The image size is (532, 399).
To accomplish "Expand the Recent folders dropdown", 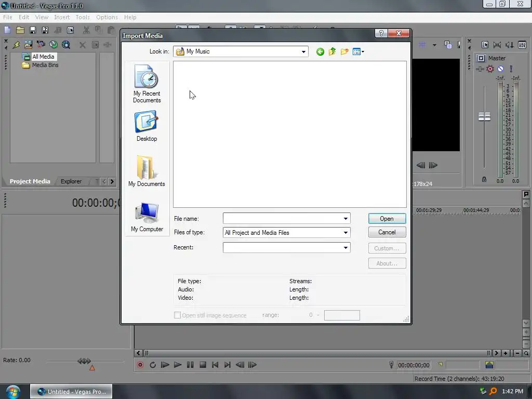I will point(345,248).
